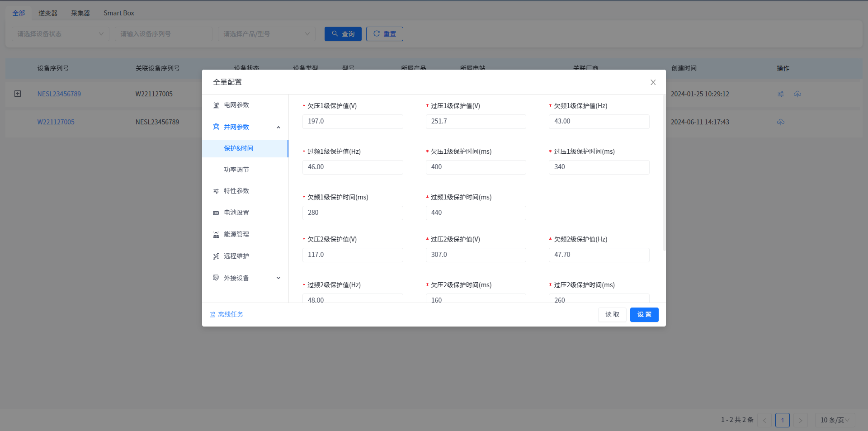This screenshot has height=431, width=868.
Task: Click the cloud upload icon for W221127005 row
Action: point(781,122)
